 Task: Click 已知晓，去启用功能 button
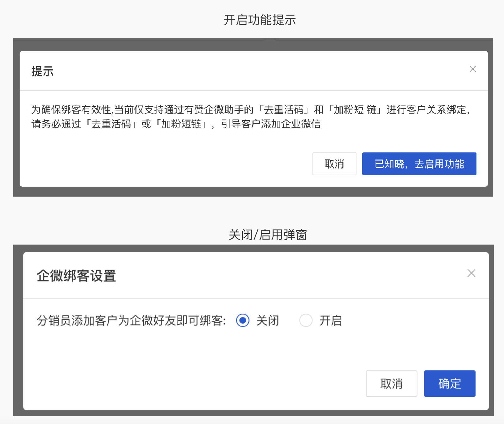tap(419, 164)
